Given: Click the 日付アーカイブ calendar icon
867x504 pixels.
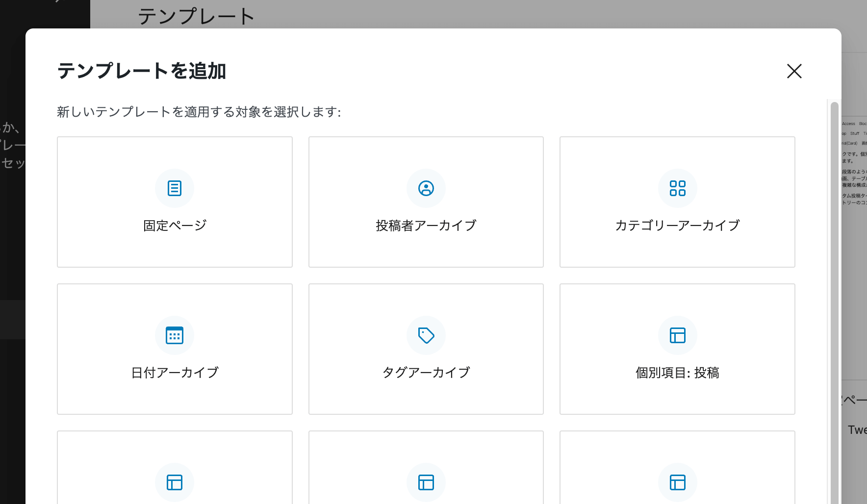Looking at the screenshot, I should pos(175,335).
